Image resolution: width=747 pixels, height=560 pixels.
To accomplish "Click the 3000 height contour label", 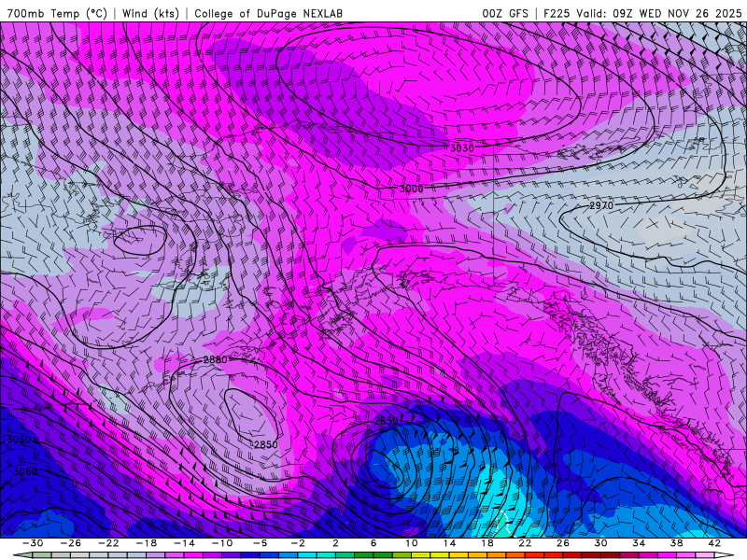I will 411,189.
